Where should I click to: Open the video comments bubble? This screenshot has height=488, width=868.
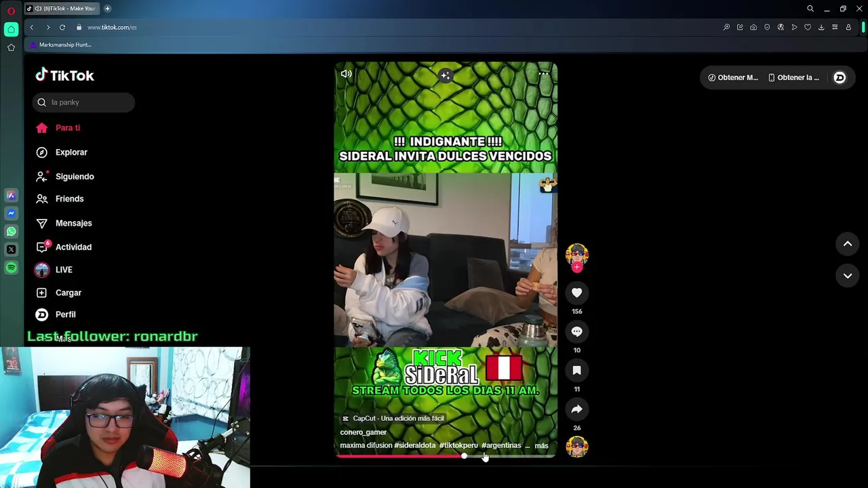coord(577,331)
